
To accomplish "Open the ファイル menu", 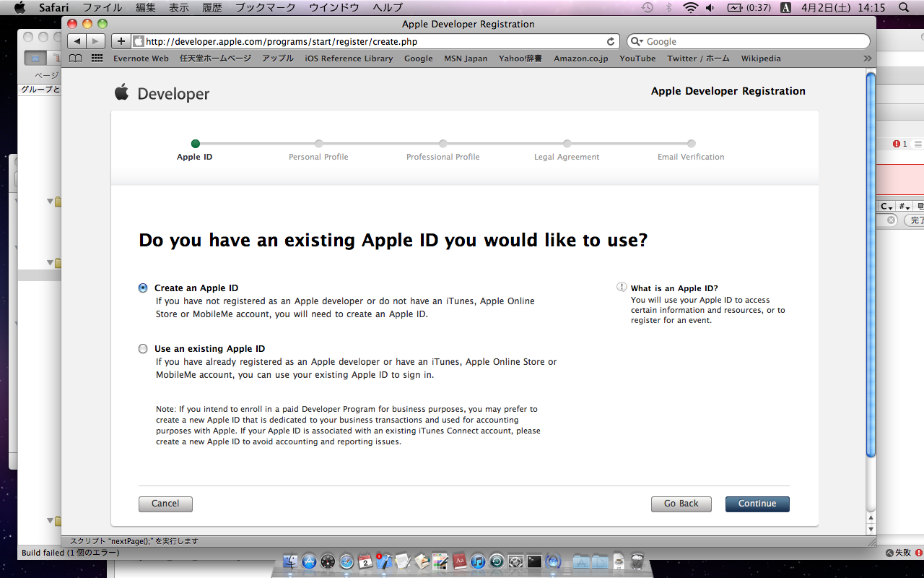I will click(x=102, y=7).
